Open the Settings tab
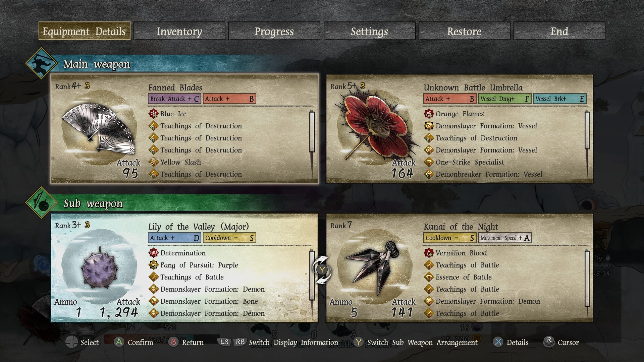 coord(369,31)
